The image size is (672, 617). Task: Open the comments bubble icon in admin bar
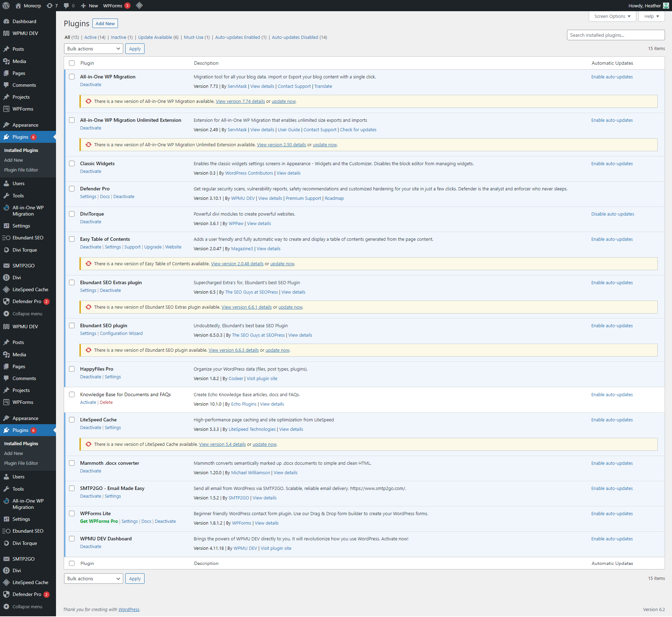(66, 6)
